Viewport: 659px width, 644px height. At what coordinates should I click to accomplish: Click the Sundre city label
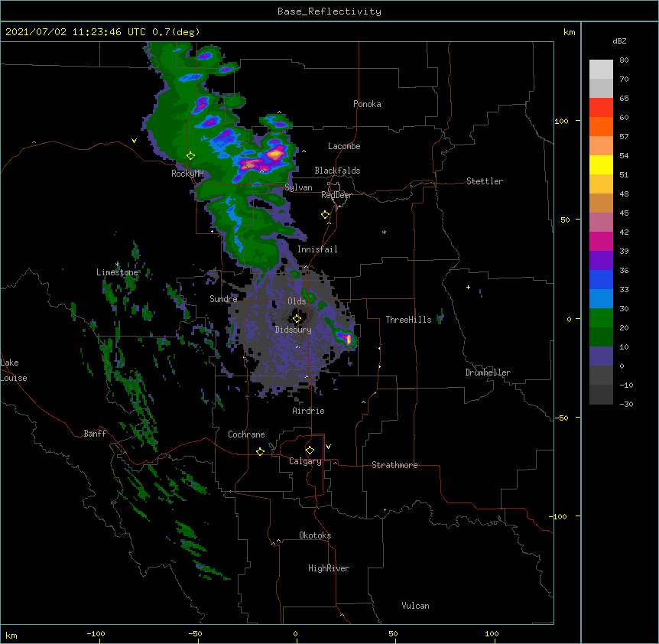(x=223, y=299)
